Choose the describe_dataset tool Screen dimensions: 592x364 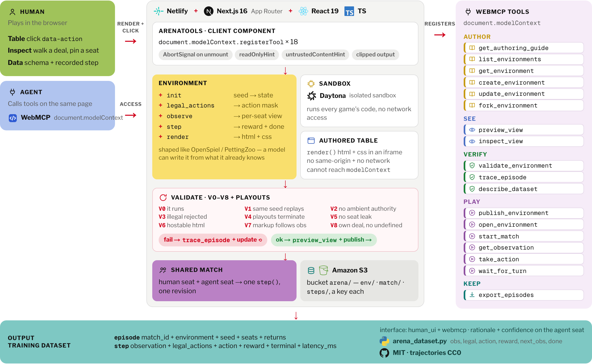(x=524, y=189)
